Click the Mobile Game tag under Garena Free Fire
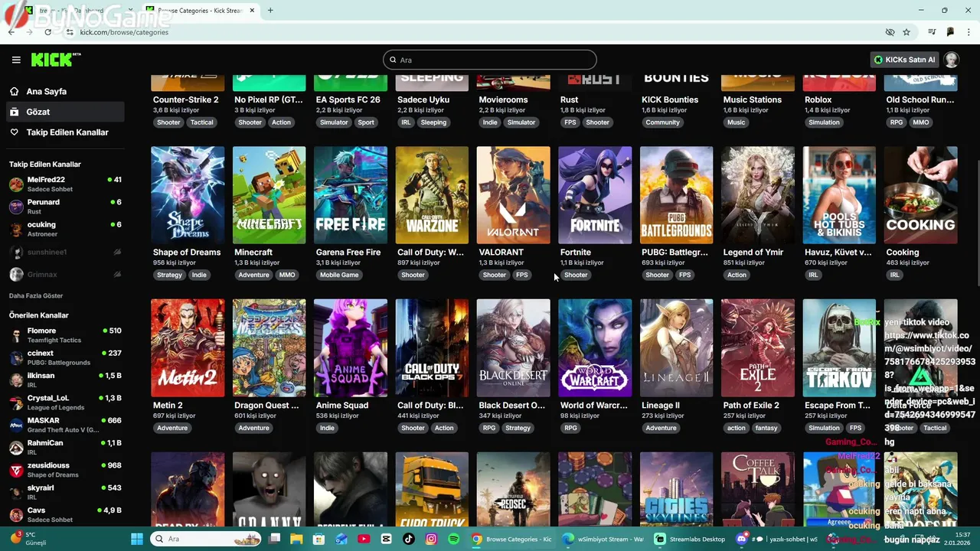Screen dimensions: 980x551 tap(339, 275)
